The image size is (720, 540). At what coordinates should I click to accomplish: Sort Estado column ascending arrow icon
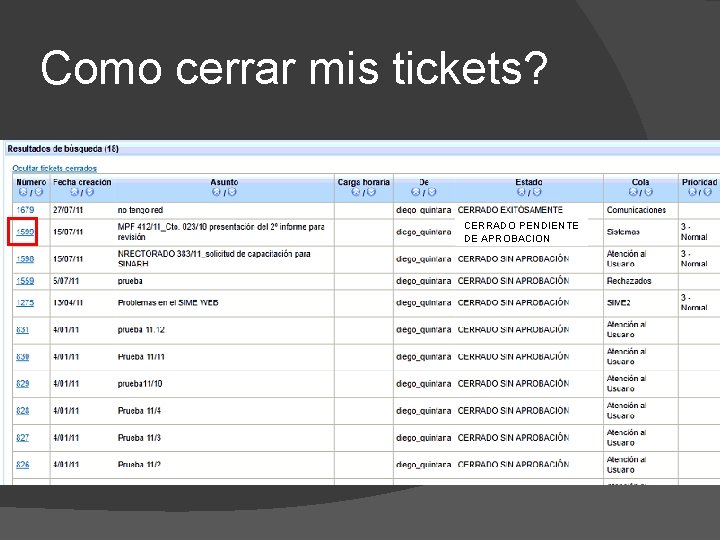pyautogui.click(x=521, y=192)
